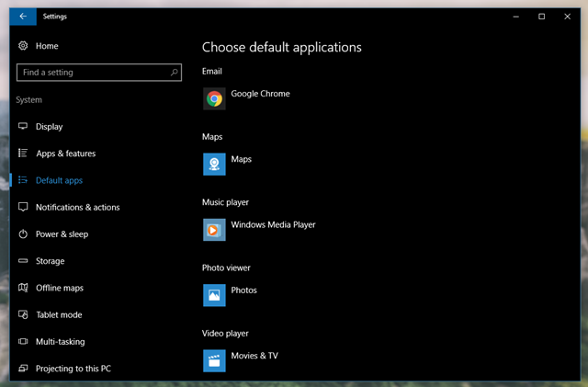Select Default apps in sidebar
588x387 pixels.
click(x=59, y=180)
